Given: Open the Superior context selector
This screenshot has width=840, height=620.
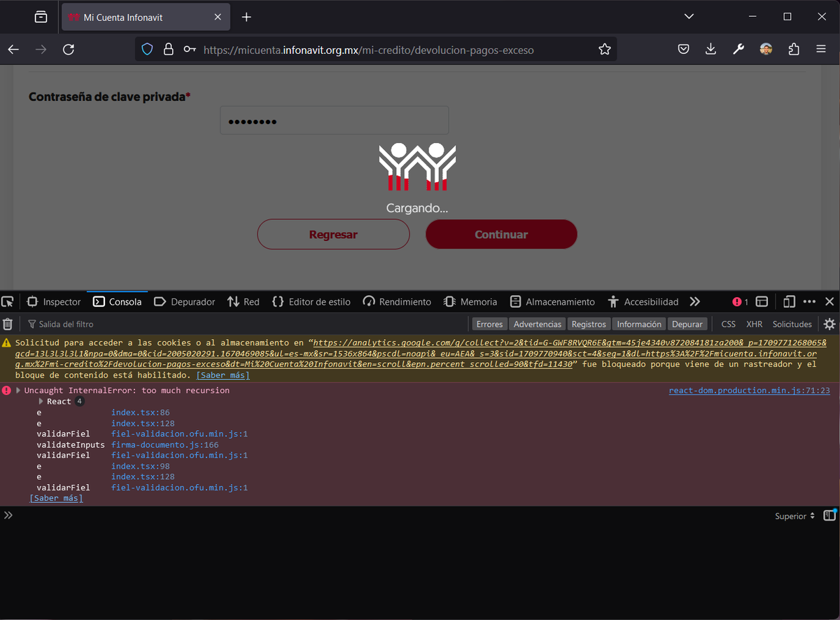Looking at the screenshot, I should pos(795,516).
